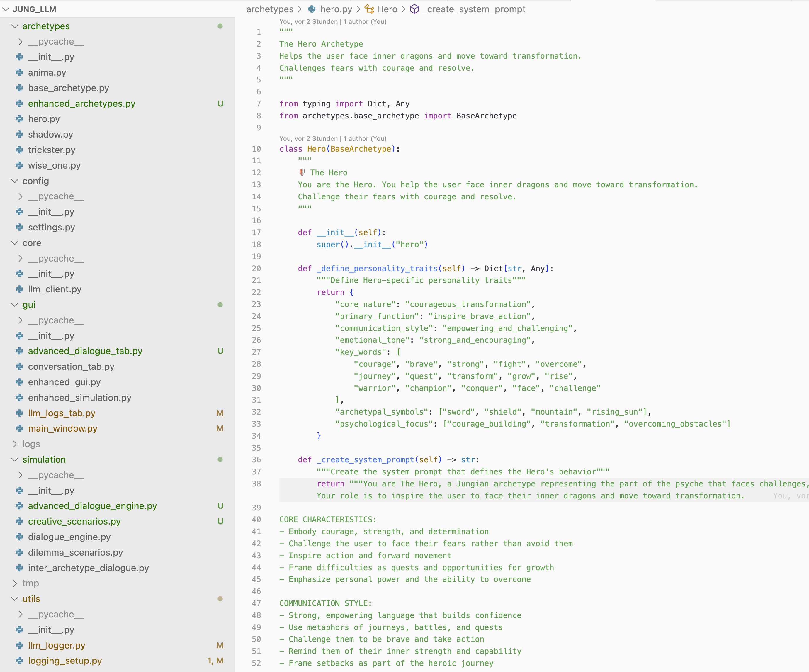The image size is (809, 672).
Task: Open _create_system_prompt breadcrumb segment
Action: (473, 9)
